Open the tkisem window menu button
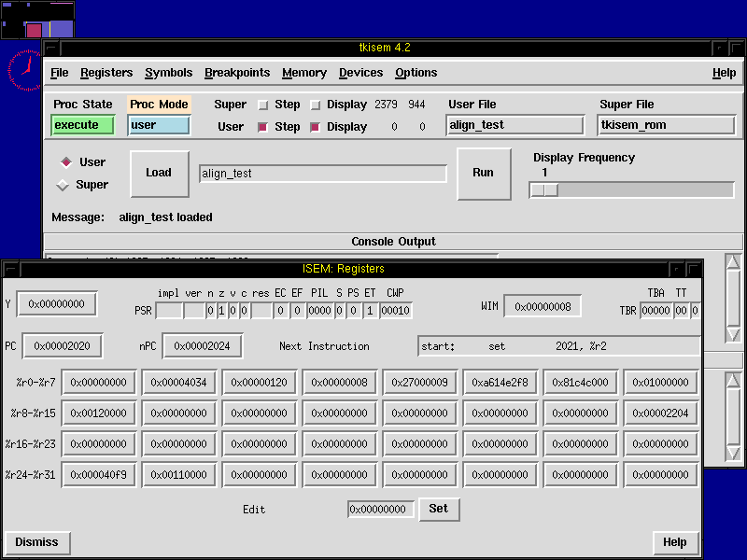747x560 pixels. [51, 49]
